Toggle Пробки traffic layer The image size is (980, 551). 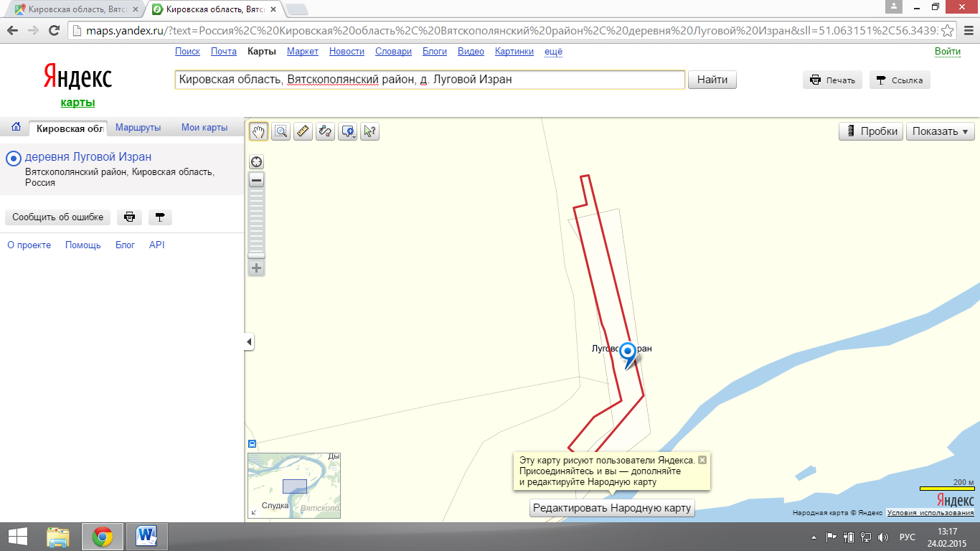click(871, 131)
